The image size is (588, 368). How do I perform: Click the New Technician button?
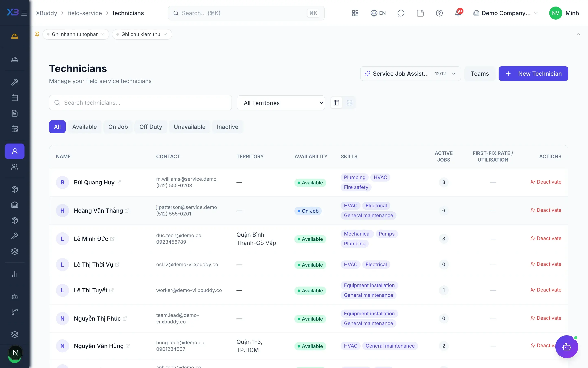(533, 74)
